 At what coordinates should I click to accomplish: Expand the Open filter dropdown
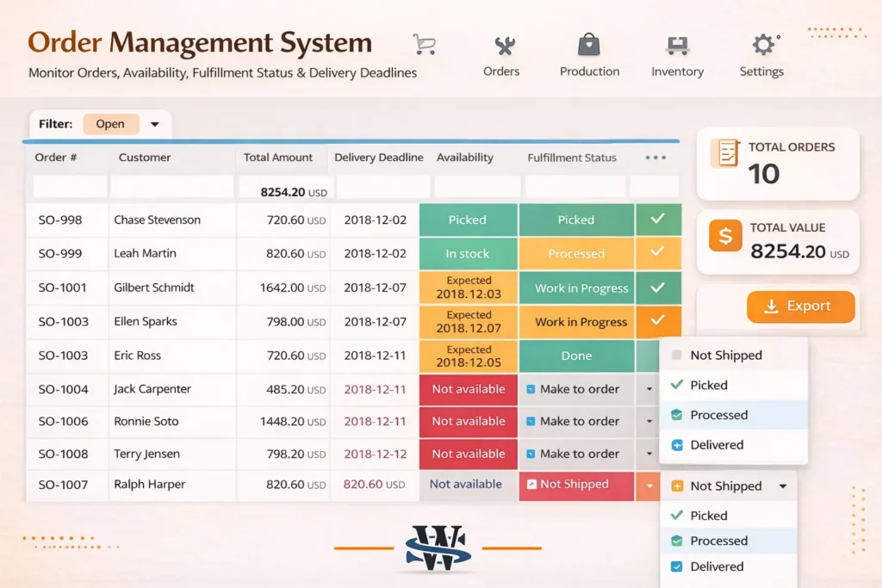tap(155, 123)
